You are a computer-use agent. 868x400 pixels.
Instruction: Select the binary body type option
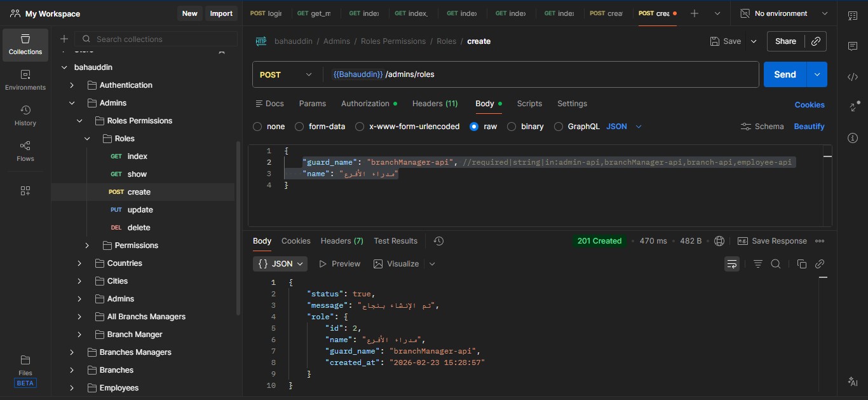(512, 127)
